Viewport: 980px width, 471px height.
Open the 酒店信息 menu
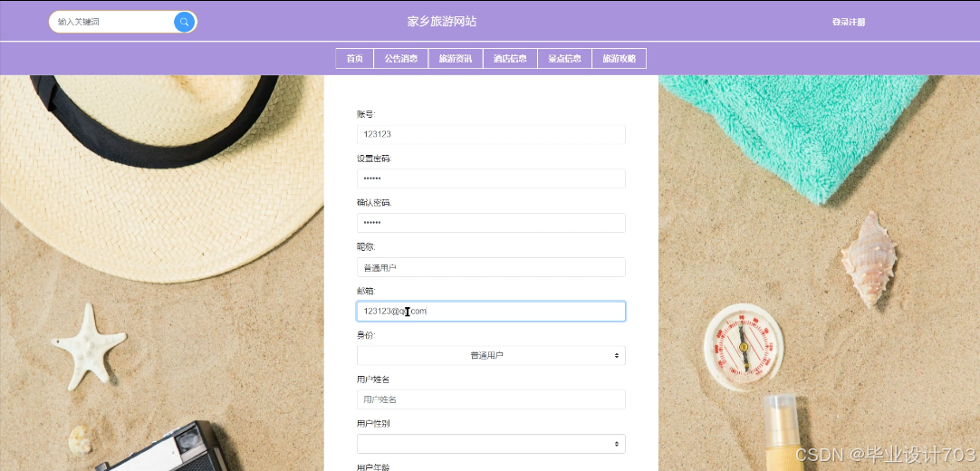510,59
